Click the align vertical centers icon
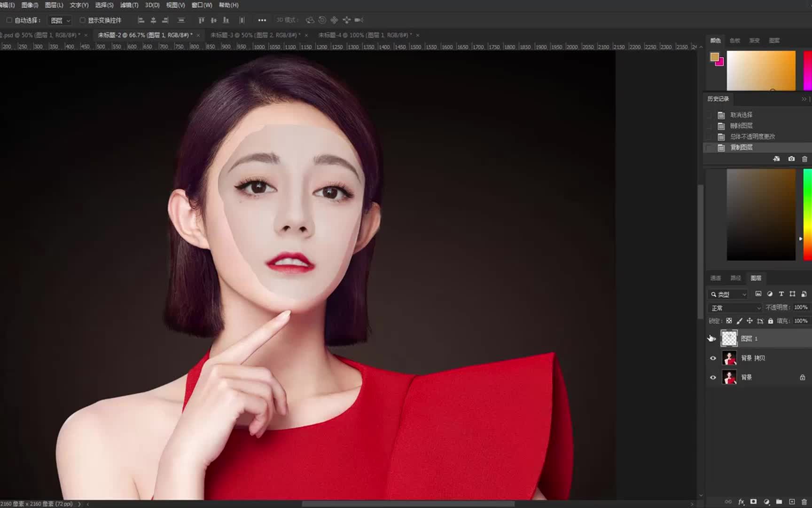812x508 pixels. (x=214, y=20)
